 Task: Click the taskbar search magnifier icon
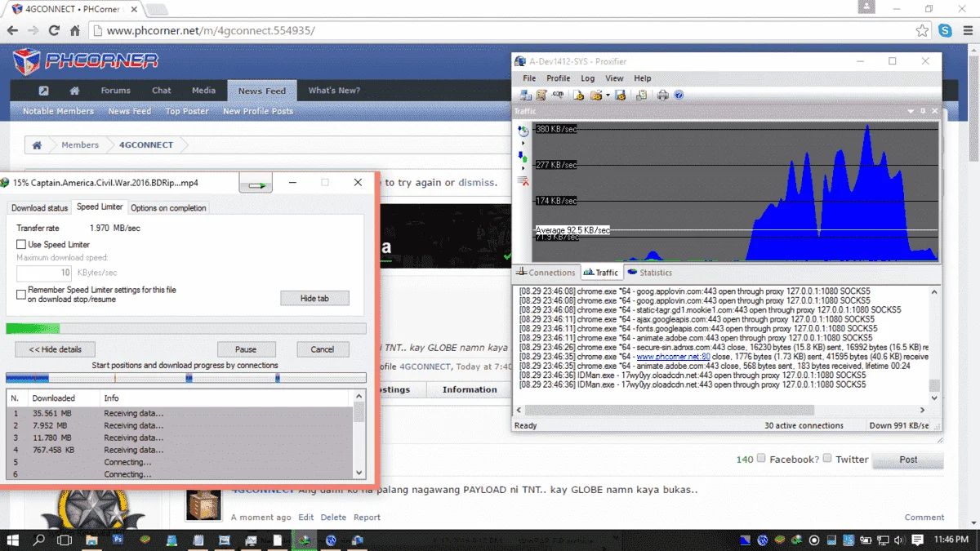coord(38,540)
